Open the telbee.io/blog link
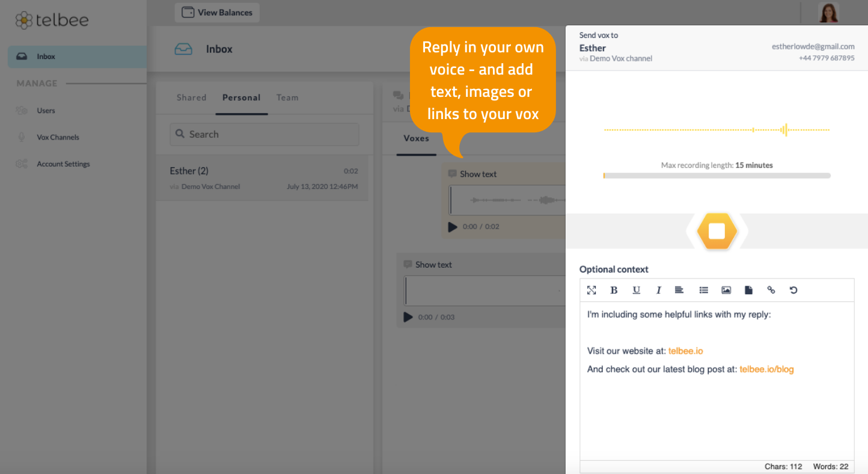This screenshot has height=474, width=868. coord(766,369)
